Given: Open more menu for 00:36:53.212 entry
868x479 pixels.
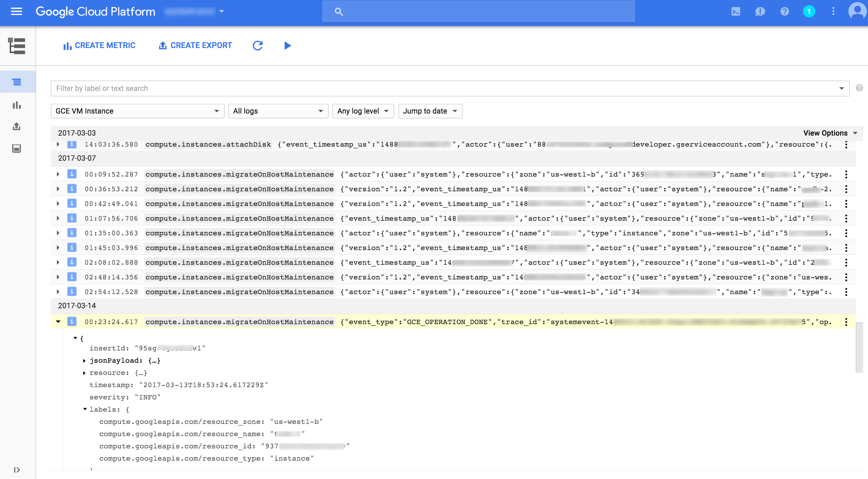Looking at the screenshot, I should coord(846,189).
